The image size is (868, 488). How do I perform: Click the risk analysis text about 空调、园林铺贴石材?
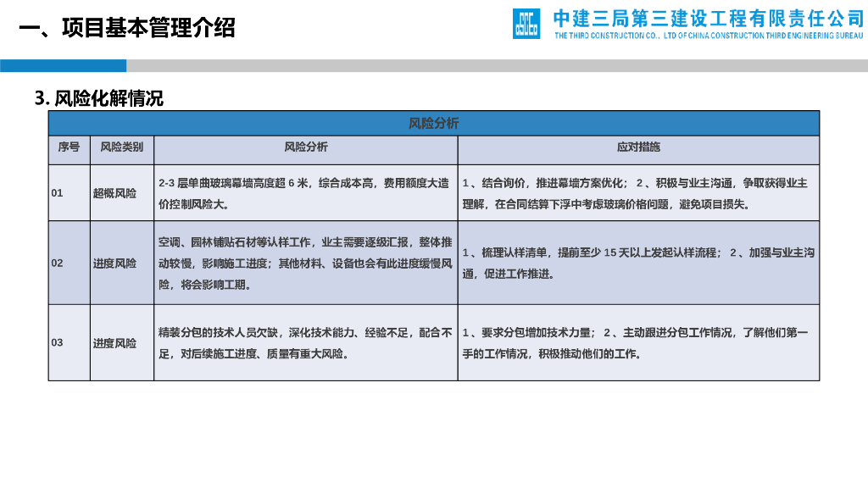coord(305,263)
